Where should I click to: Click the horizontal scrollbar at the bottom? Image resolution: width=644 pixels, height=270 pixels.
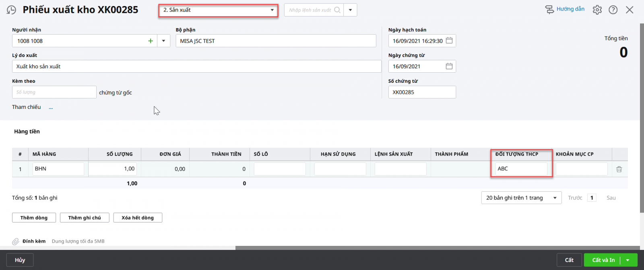(x=437, y=248)
